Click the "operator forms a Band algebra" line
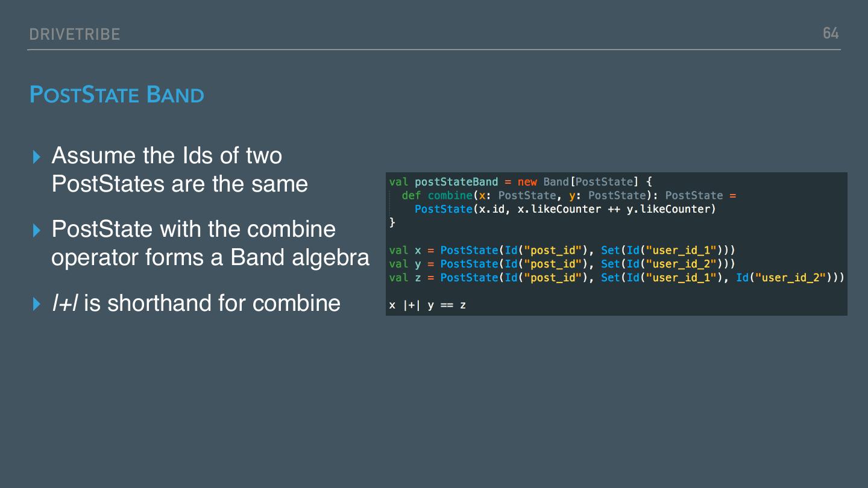 click(x=210, y=257)
